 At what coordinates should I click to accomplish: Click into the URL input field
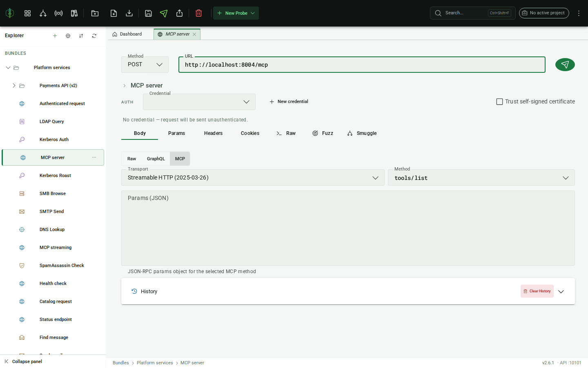tap(362, 65)
